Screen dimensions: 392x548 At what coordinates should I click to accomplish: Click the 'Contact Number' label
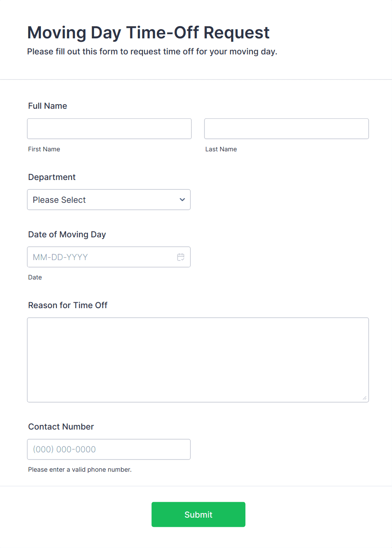61,427
